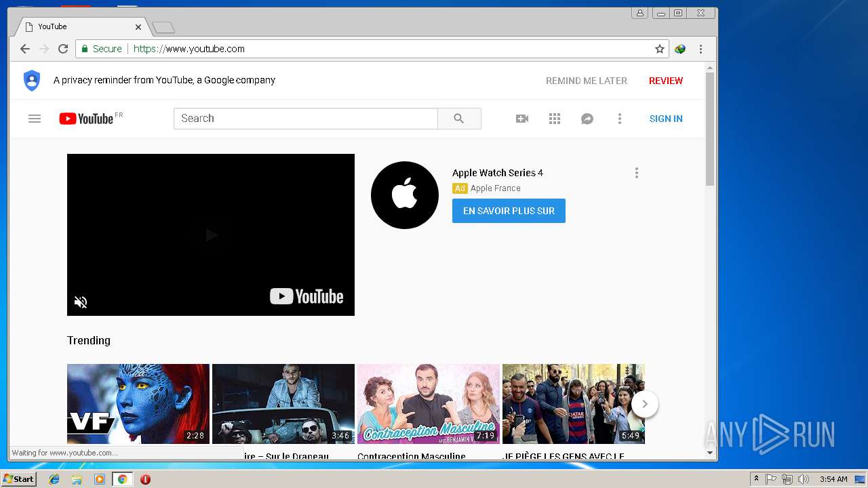Open the Contraception Masculine video thumbnail
Image resolution: width=868 pixels, height=488 pixels.
click(x=429, y=404)
